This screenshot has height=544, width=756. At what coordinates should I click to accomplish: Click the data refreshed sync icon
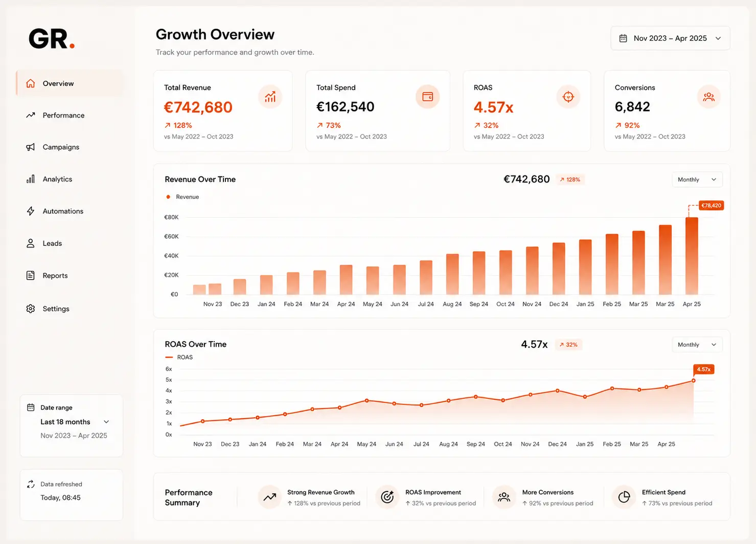pos(31,484)
